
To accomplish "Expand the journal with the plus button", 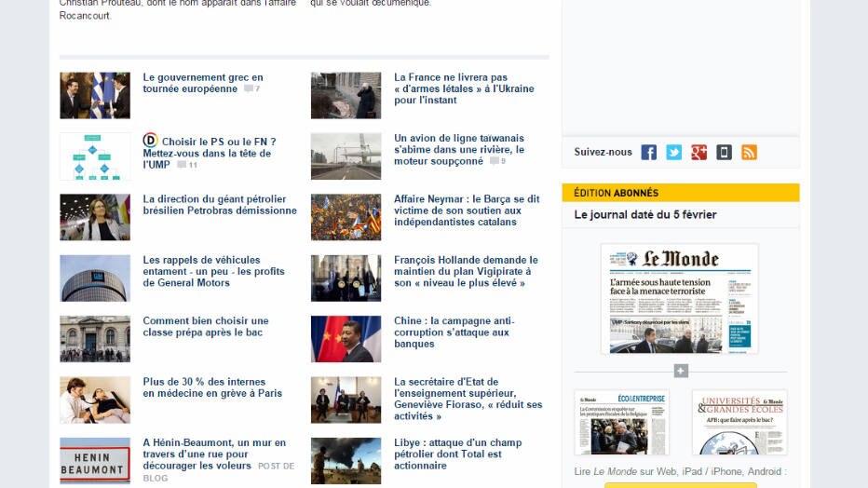I will tap(681, 371).
